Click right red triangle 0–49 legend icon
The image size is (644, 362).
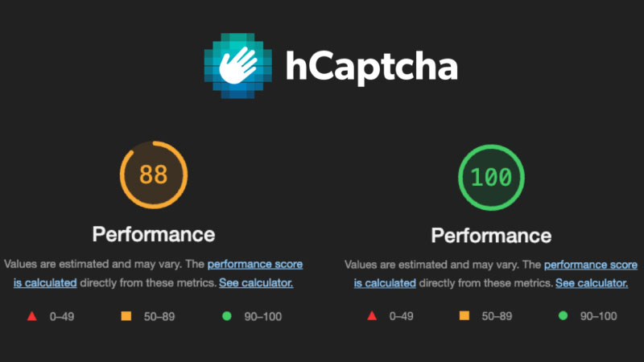pyautogui.click(x=372, y=315)
